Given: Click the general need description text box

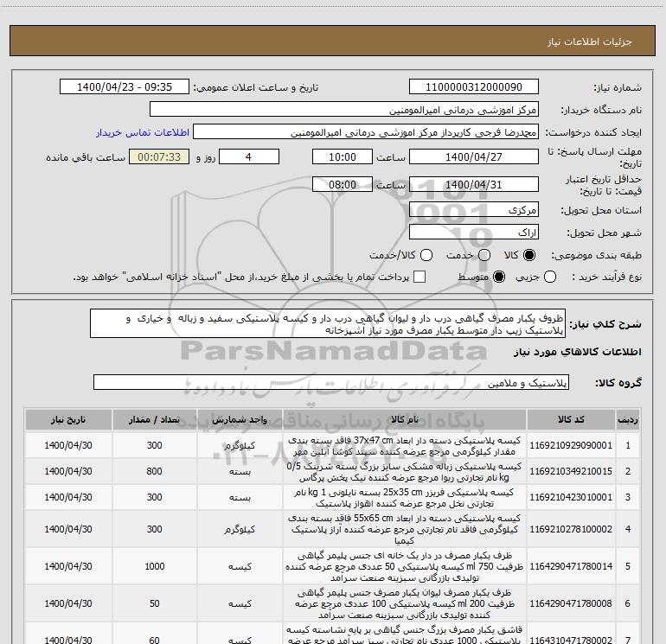Looking at the screenshot, I should tap(328, 324).
